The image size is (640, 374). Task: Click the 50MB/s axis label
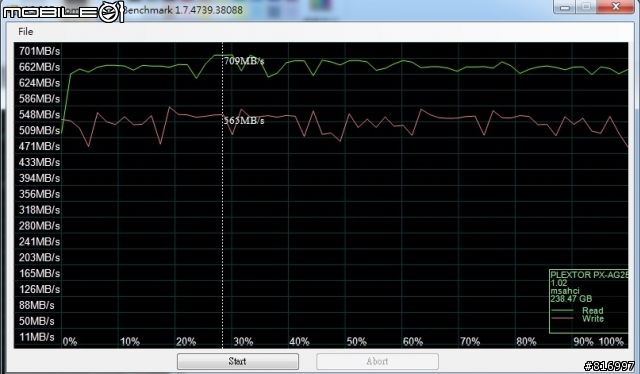pyautogui.click(x=36, y=321)
